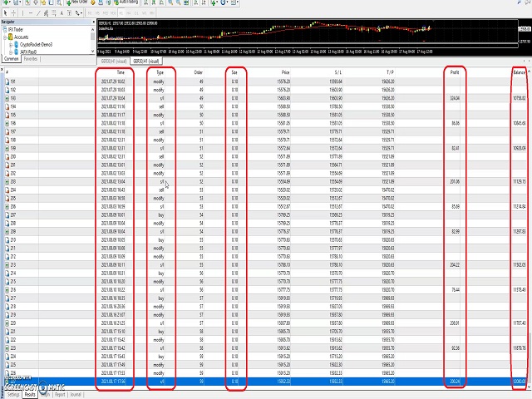Select the equidistant channel tool
This screenshot has height=399, width=532.
pyautogui.click(x=46, y=13)
